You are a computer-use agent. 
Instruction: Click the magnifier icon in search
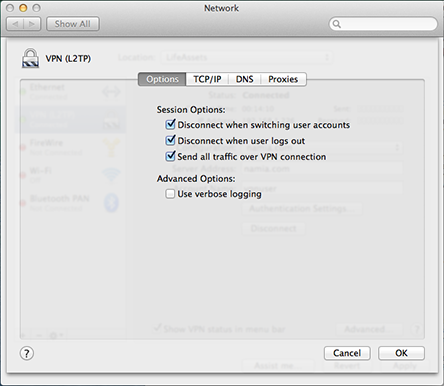[x=337, y=24]
